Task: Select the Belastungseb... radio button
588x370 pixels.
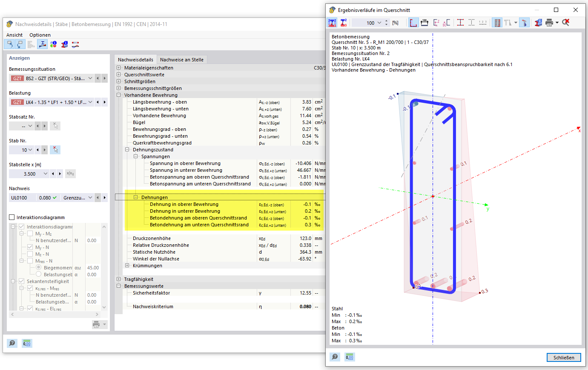Action: (39, 275)
